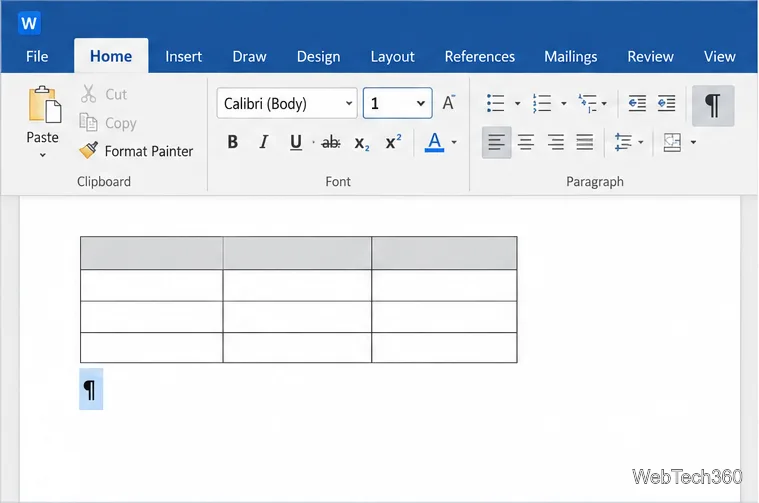The width and height of the screenshot is (759, 503).
Task: Toggle superscript formatting
Action: 393,142
